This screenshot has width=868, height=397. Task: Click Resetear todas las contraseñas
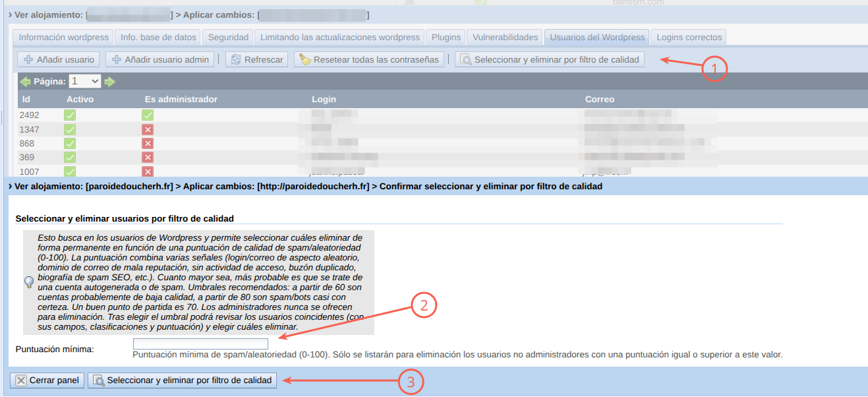(369, 59)
